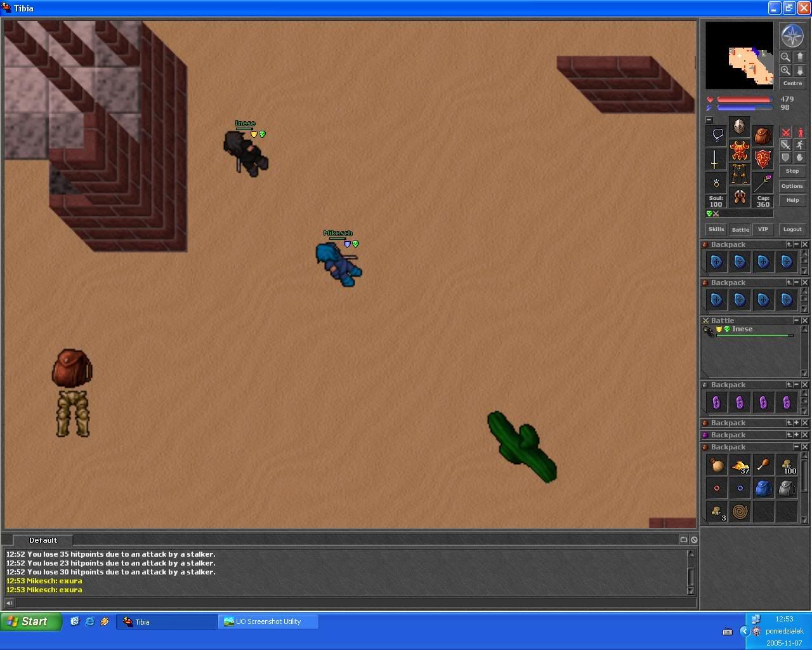Click the gold coins stack of 37
The height and width of the screenshot is (650, 812).
coord(740,465)
